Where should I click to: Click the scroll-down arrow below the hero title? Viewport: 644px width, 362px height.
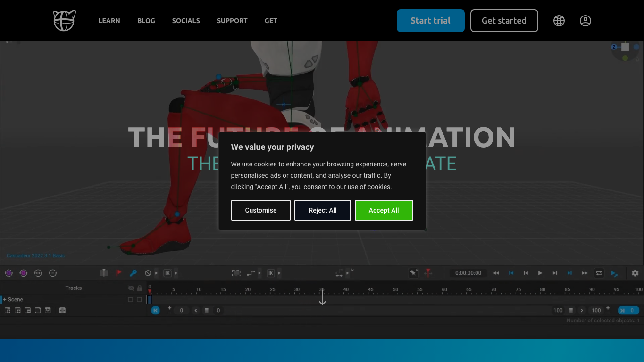(322, 297)
